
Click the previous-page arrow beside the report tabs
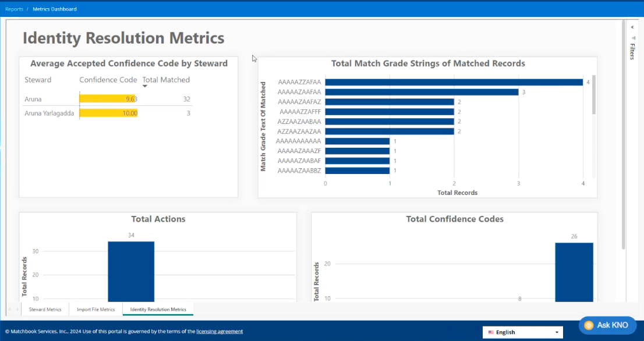pyautogui.click(x=9, y=309)
